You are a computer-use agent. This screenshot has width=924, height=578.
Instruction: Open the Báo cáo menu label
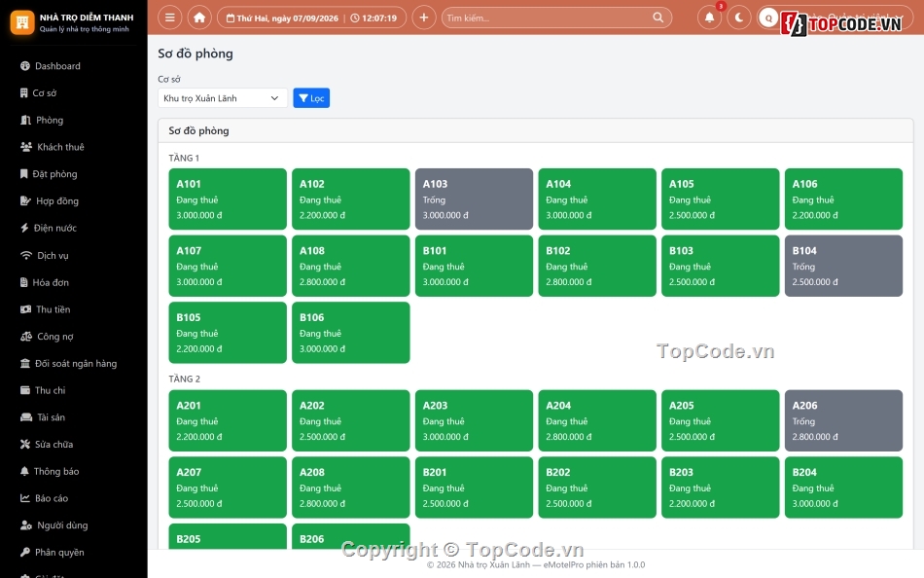click(52, 498)
